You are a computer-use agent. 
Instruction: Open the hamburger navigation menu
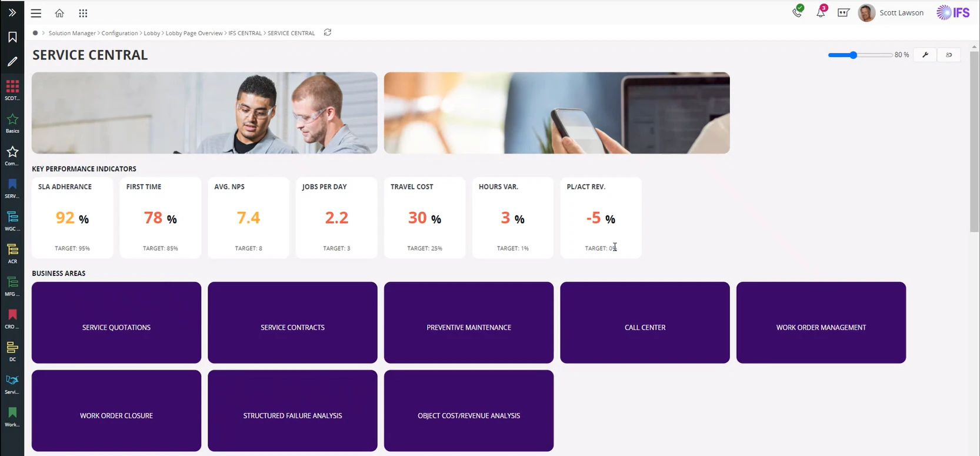[36, 13]
